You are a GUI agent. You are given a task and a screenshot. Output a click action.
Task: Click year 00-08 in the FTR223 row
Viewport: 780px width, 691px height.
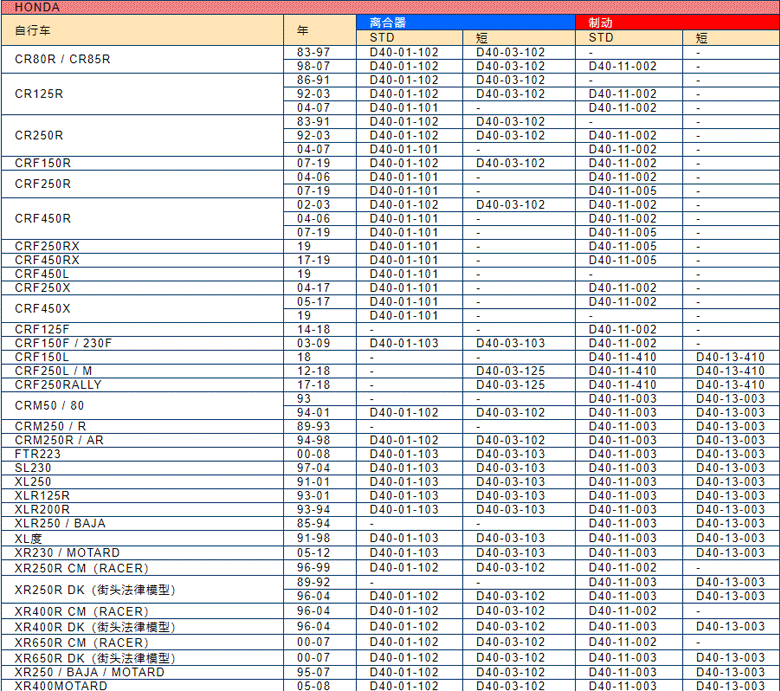click(x=313, y=454)
